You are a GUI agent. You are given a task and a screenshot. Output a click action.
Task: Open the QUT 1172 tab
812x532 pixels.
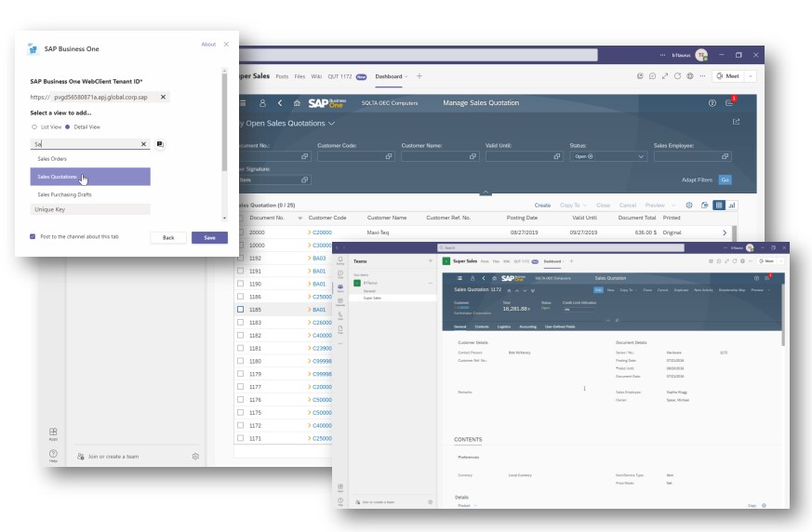coord(339,76)
